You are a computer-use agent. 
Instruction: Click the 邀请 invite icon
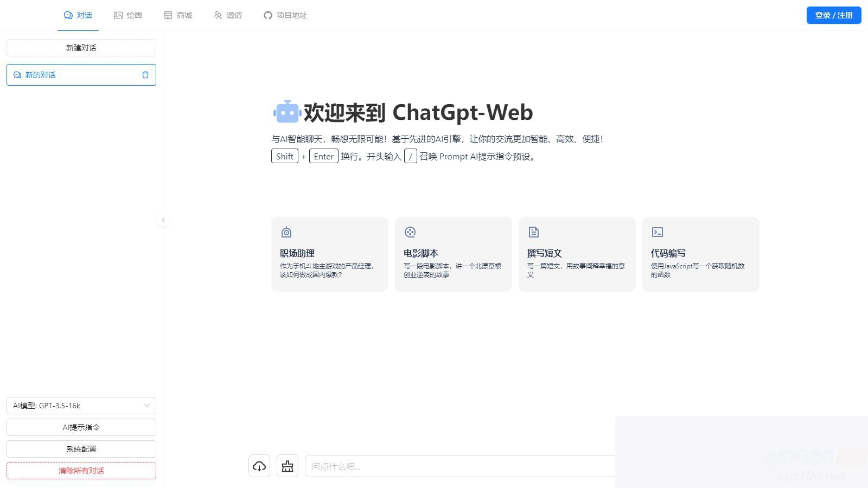pos(218,15)
